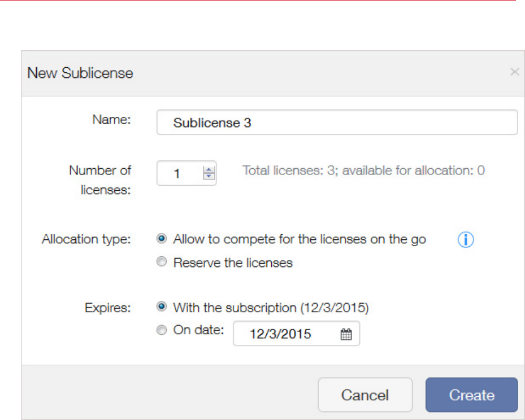Viewport: 525px width, 420px height.
Task: Choose the 'On date' expiry radio
Action: [162, 331]
